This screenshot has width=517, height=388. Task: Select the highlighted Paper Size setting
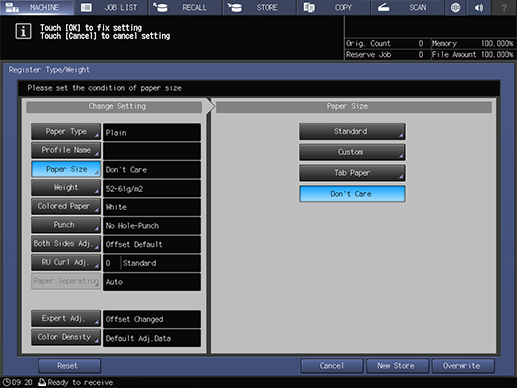pyautogui.click(x=66, y=169)
